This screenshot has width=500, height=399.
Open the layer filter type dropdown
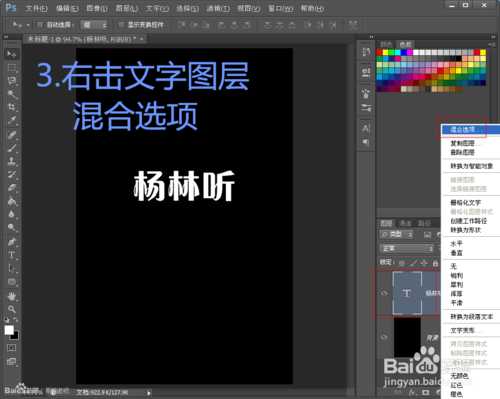(x=397, y=235)
